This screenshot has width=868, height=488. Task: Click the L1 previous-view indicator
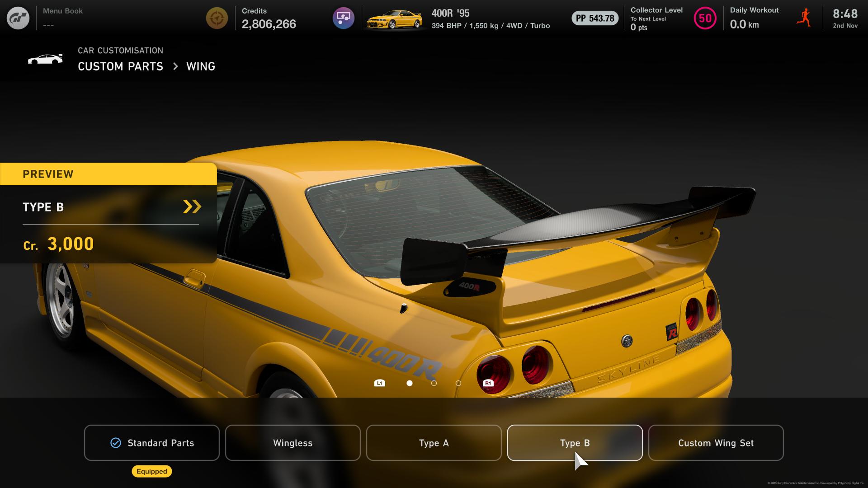coord(380,383)
